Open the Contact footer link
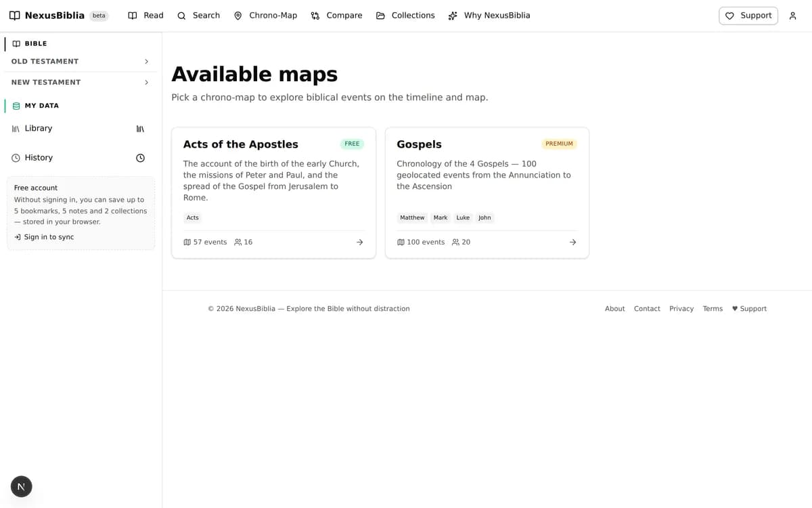The image size is (812, 508). point(647,309)
